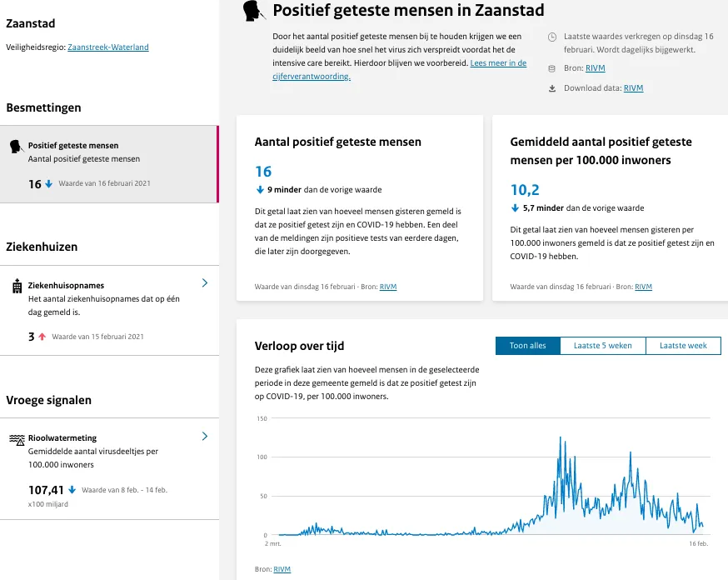Switch chart to Laatste week
This screenshot has height=580, width=728.
click(682, 346)
